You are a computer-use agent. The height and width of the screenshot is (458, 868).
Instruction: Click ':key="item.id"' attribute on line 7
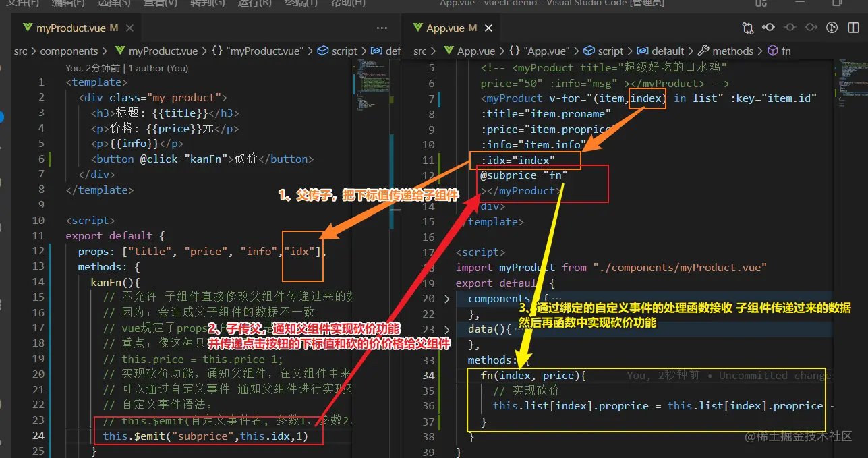[x=774, y=98]
